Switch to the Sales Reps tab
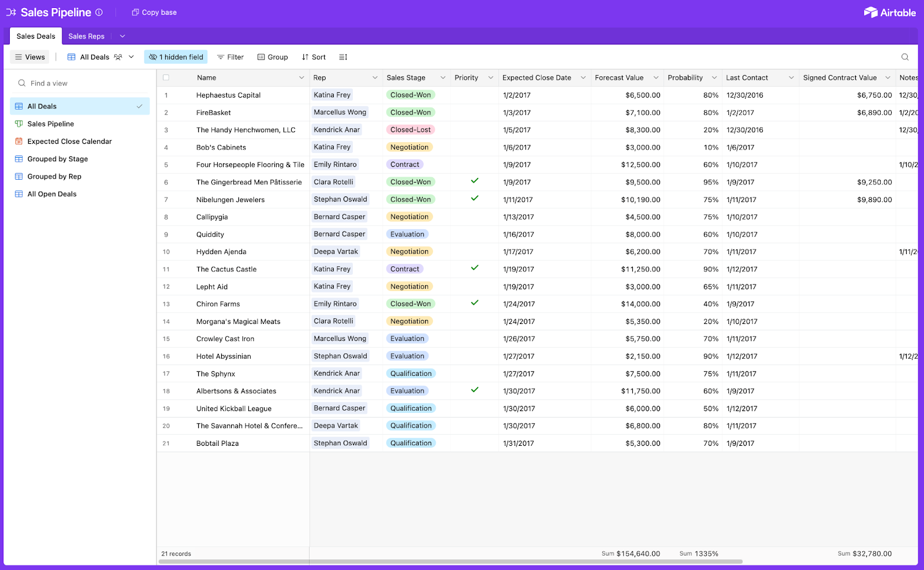 (87, 36)
